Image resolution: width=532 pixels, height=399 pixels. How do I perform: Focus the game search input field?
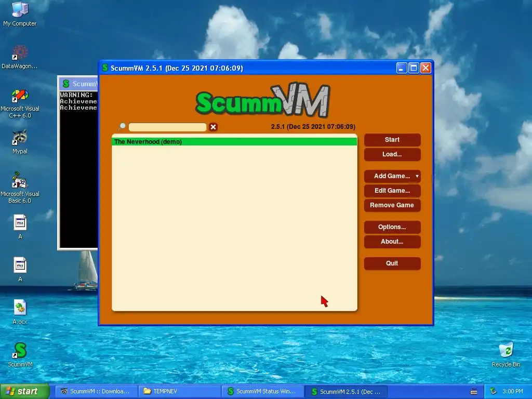tap(168, 127)
